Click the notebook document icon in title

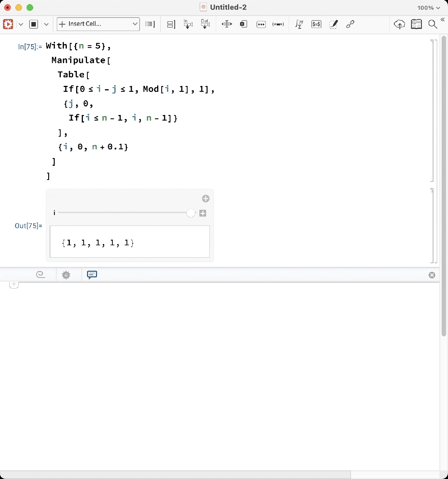pos(203,7)
